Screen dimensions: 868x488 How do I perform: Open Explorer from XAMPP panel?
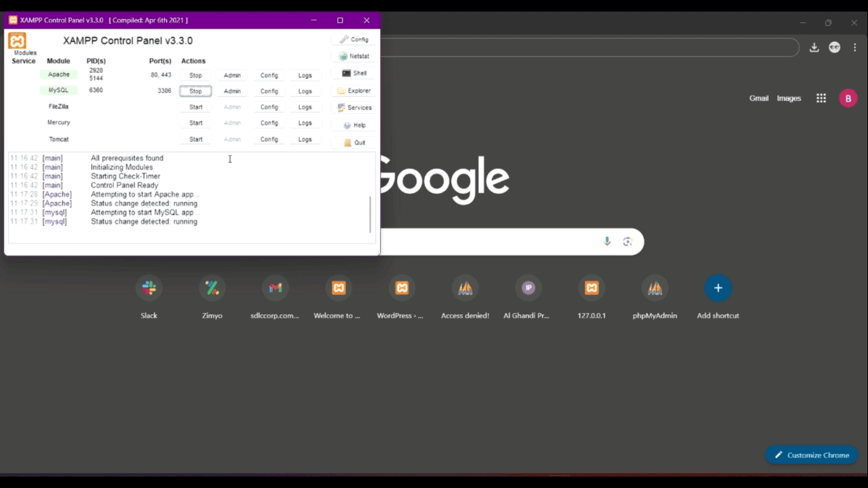tap(354, 90)
